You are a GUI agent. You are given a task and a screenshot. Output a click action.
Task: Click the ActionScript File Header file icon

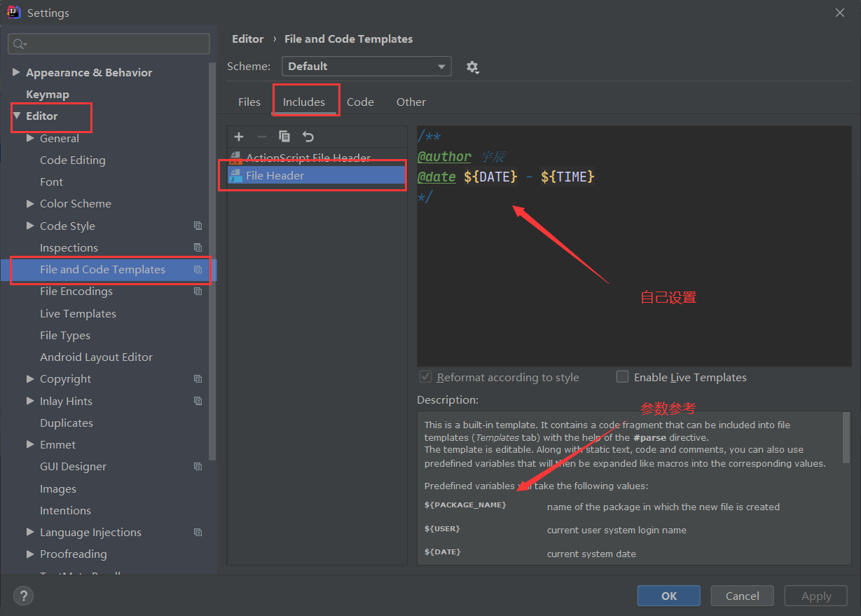pos(235,158)
